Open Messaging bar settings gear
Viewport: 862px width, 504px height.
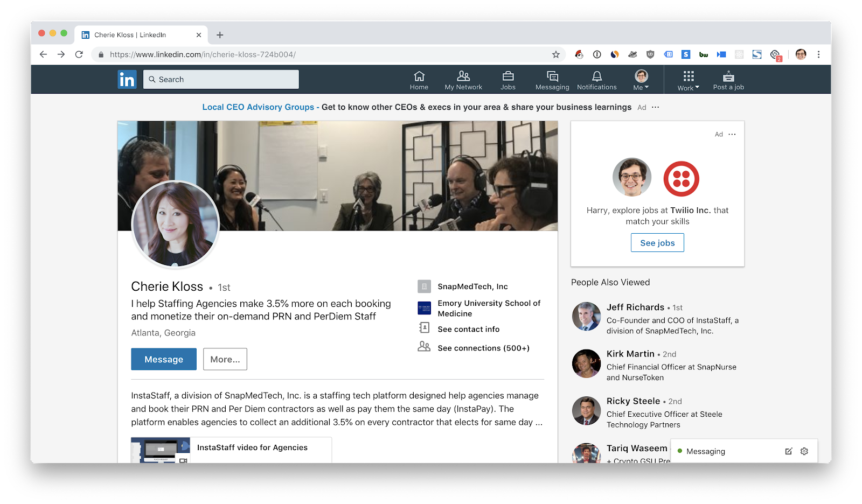(804, 451)
